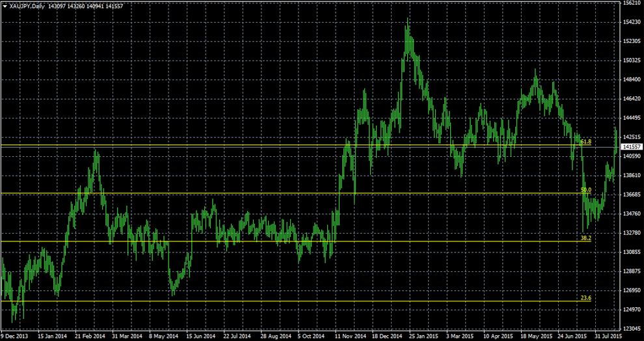Select the 38.2 Fibonacci level label
The height and width of the screenshot is (341, 644).
coord(585,238)
